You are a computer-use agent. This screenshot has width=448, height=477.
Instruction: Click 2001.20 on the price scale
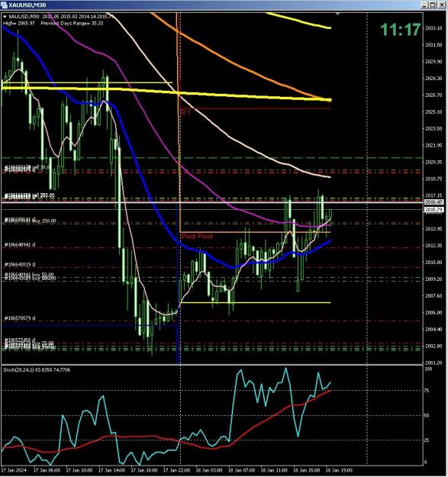tap(433, 363)
